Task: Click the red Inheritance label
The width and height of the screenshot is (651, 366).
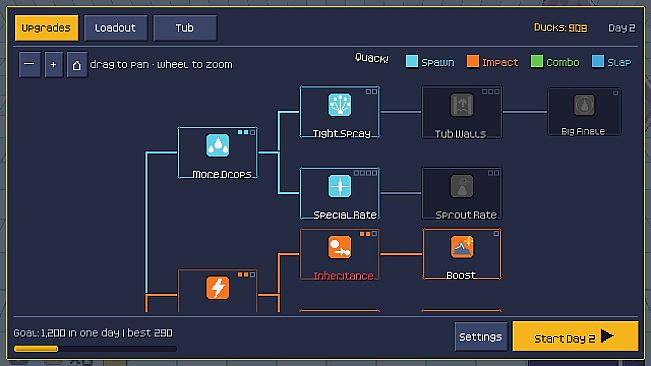Action: 343,276
